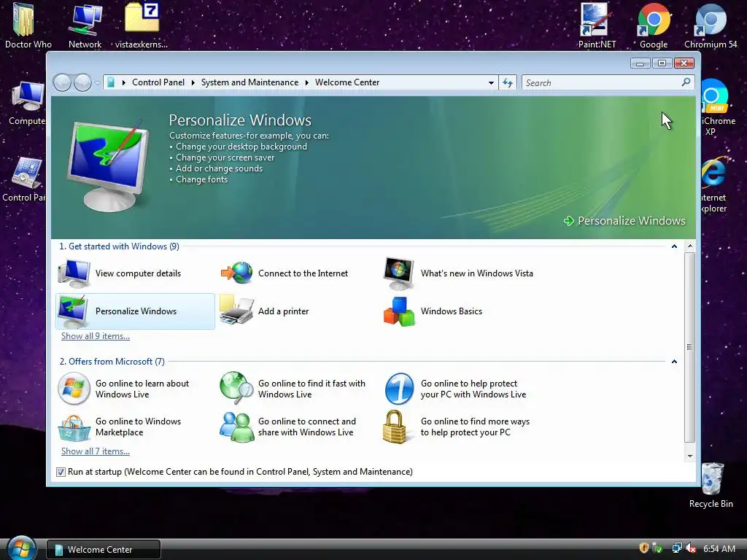Image resolution: width=747 pixels, height=560 pixels.
Task: Click the large Personalize Windows banner image
Action: pyautogui.click(x=108, y=164)
